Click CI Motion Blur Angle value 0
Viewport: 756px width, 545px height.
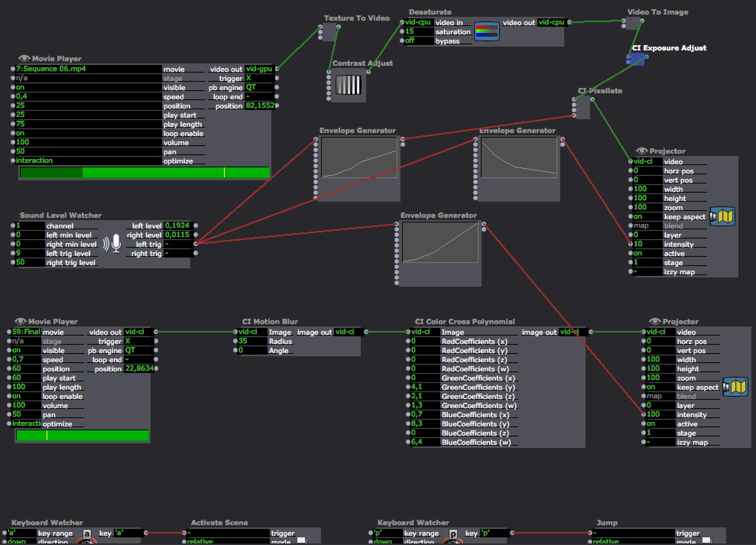click(252, 350)
